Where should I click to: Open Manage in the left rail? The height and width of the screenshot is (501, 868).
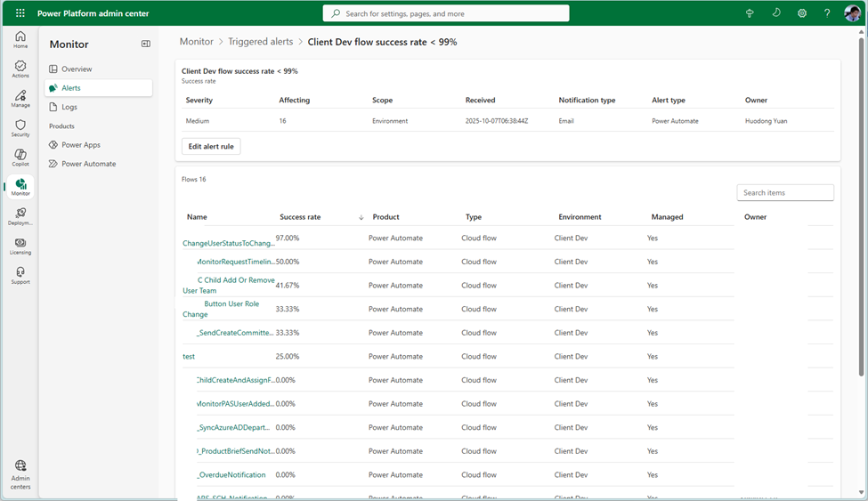point(20,99)
